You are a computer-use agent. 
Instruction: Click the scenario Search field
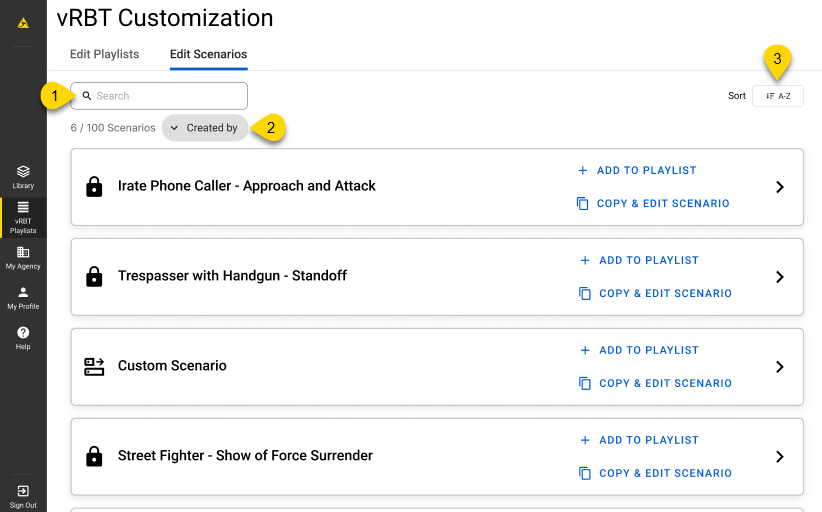[160, 96]
